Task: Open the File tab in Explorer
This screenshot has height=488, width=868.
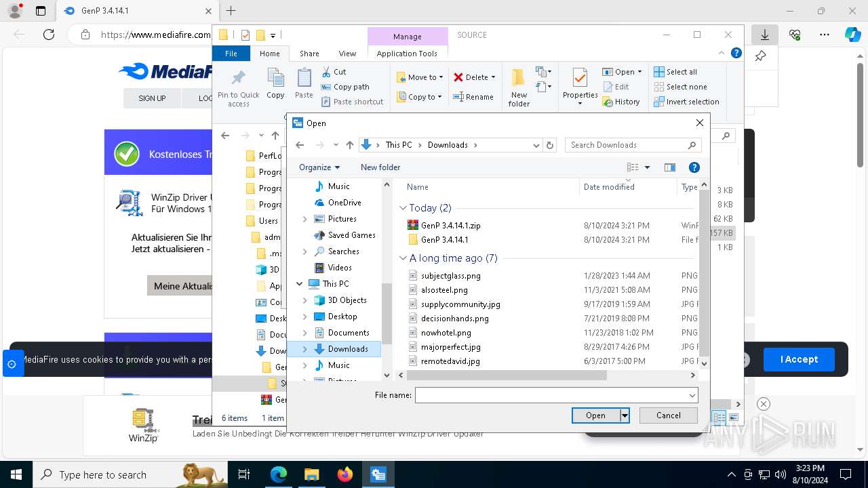Action: (x=231, y=54)
